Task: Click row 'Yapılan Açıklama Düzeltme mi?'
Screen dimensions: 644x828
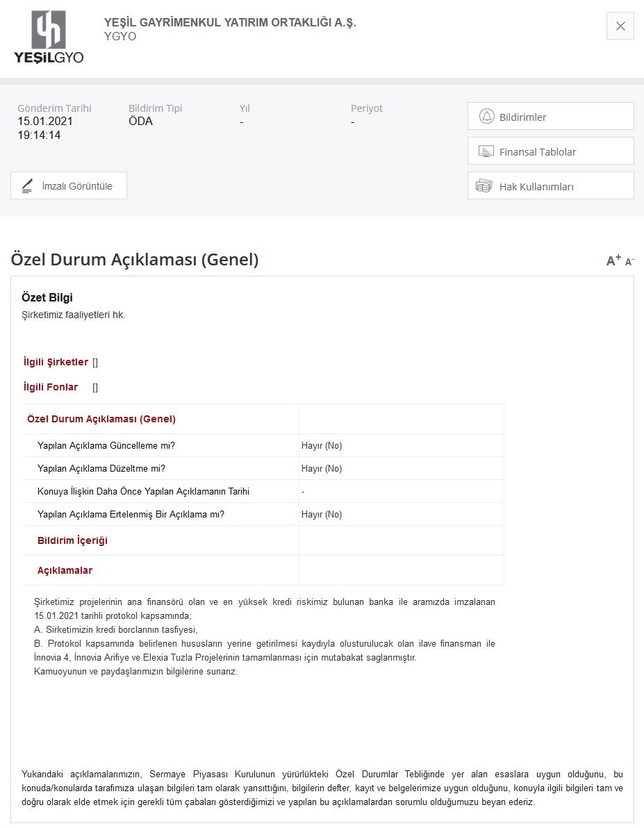Action: click(263, 468)
